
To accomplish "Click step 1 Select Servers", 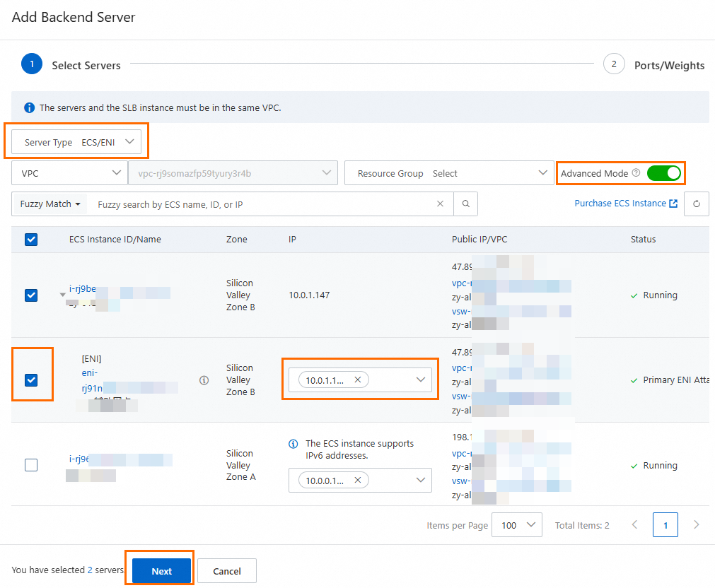I will coord(71,64).
